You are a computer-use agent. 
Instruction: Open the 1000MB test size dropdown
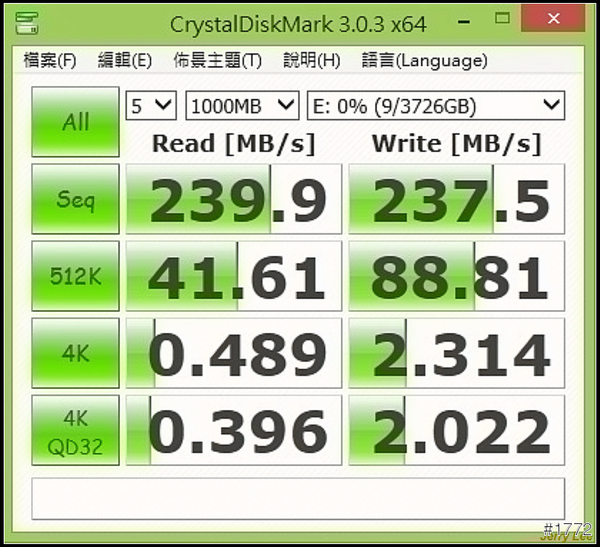click(x=242, y=105)
